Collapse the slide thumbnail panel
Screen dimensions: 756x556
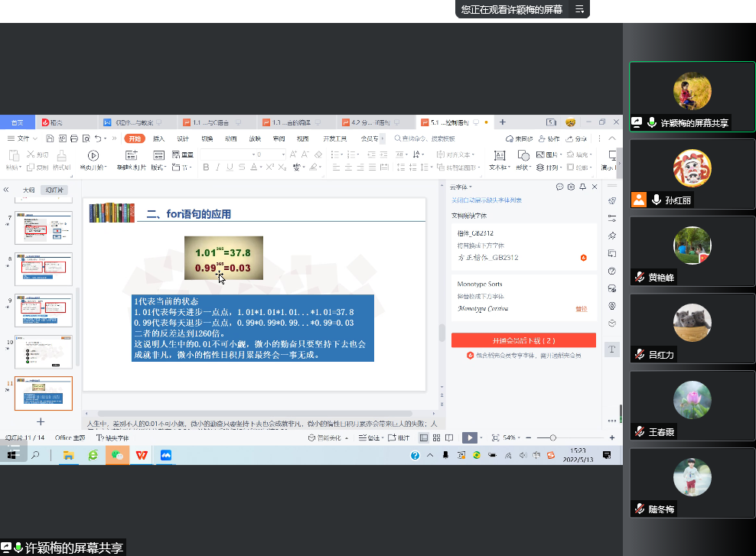(7, 190)
